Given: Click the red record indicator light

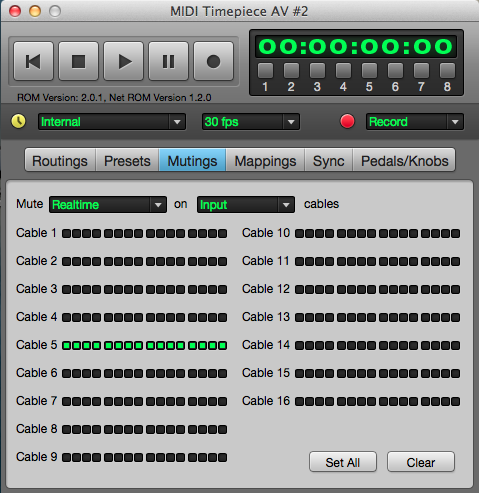Looking at the screenshot, I should (347, 121).
